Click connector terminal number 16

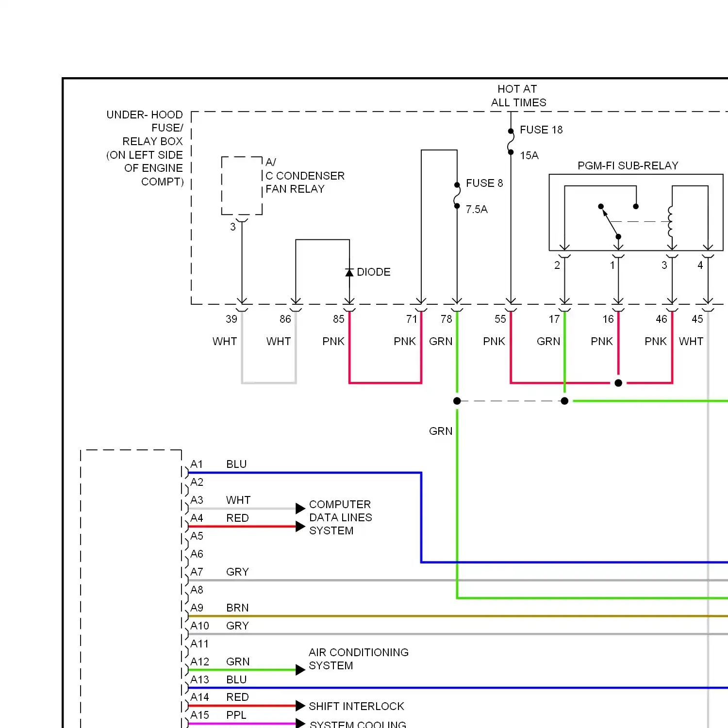tap(608, 319)
